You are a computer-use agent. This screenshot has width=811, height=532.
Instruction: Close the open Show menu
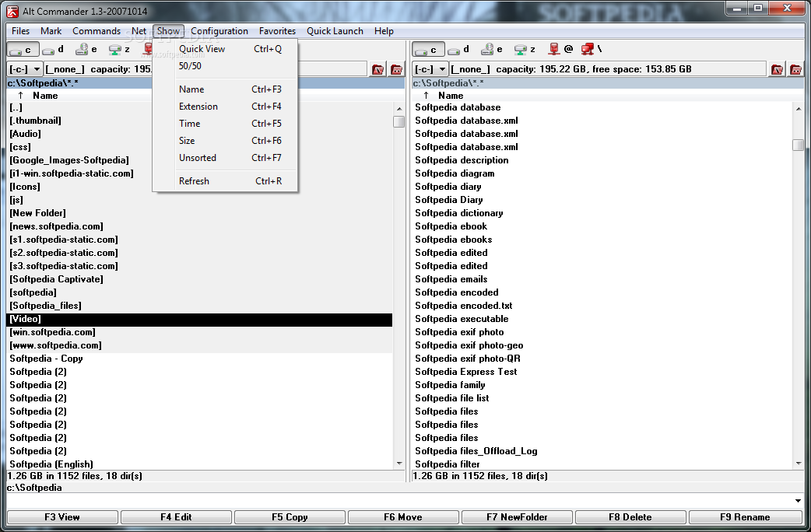[x=169, y=31]
